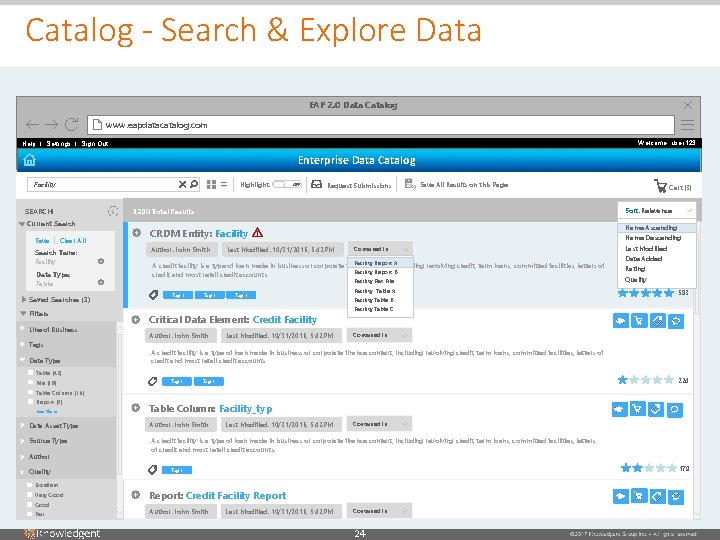
Task: Select Last Modified sort option
Action: [657, 248]
